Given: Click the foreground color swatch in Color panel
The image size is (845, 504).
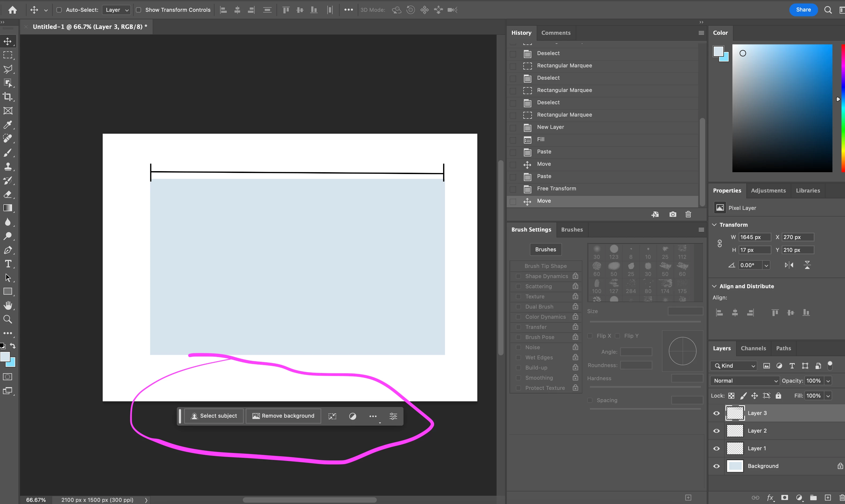Looking at the screenshot, I should click(718, 51).
